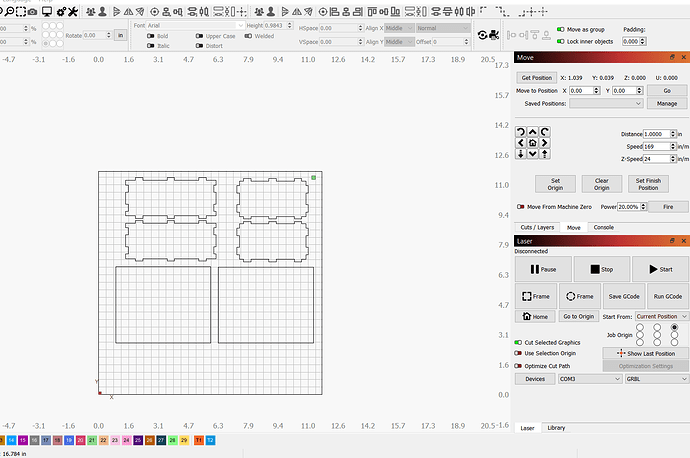Click the top-left curved arrow jog icon
Viewport: 690px width, 458px height.
[521, 132]
